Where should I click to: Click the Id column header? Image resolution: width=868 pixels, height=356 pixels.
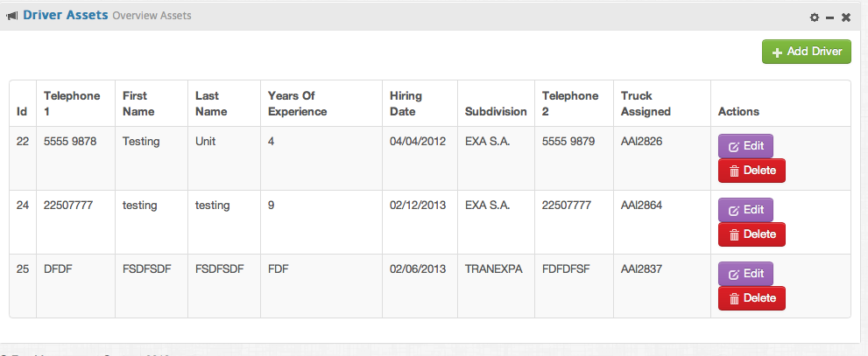click(22, 112)
